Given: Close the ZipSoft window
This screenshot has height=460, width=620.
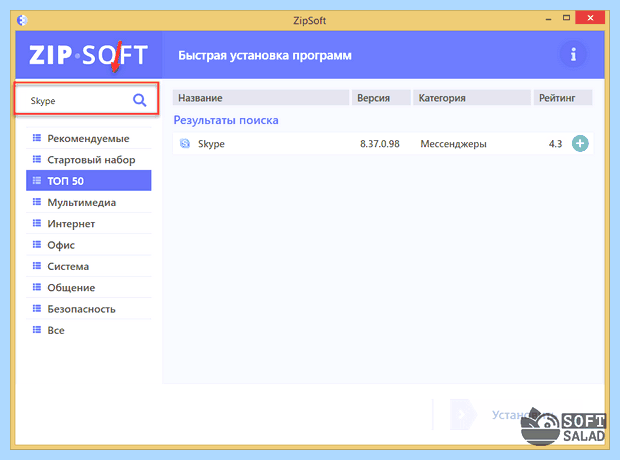Looking at the screenshot, I should coord(590,18).
